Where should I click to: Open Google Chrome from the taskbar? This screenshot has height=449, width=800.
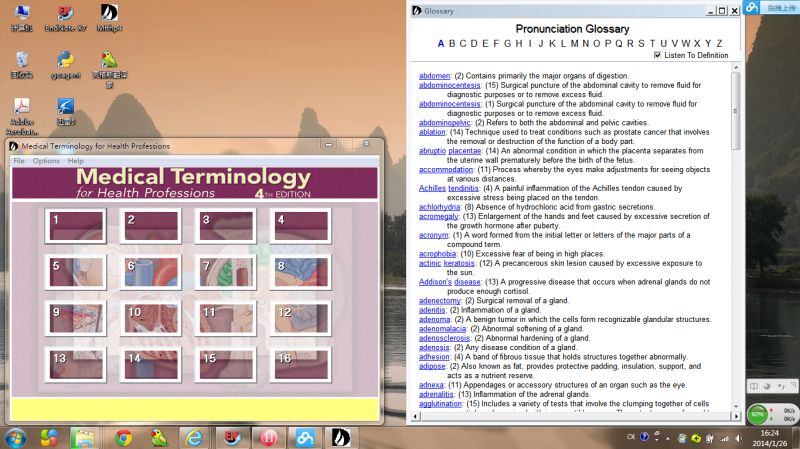(x=123, y=438)
